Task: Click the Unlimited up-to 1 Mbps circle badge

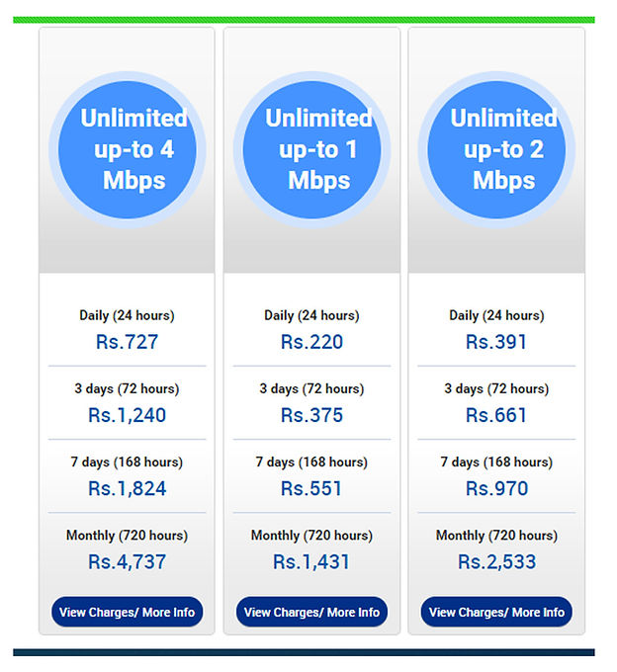Action: click(x=311, y=150)
